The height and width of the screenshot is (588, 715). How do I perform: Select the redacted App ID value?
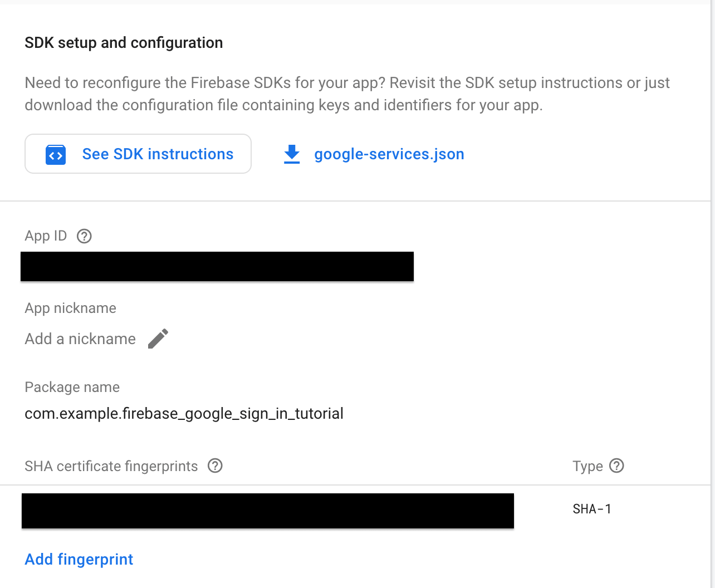[x=217, y=266]
